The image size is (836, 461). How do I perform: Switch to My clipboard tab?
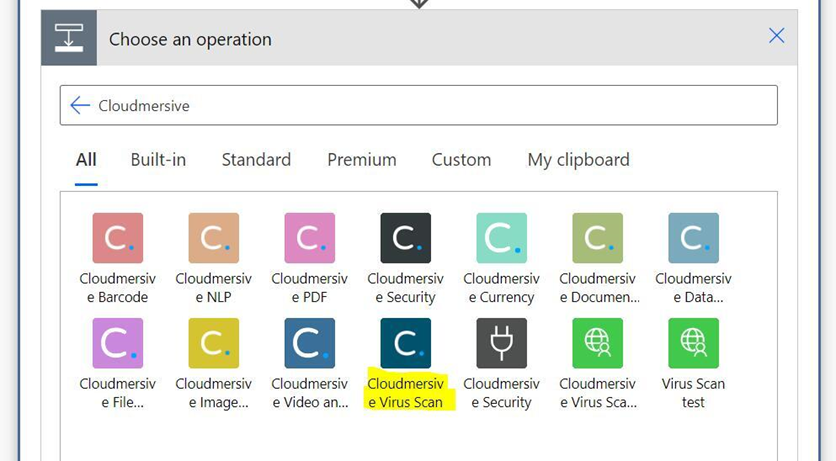click(578, 159)
